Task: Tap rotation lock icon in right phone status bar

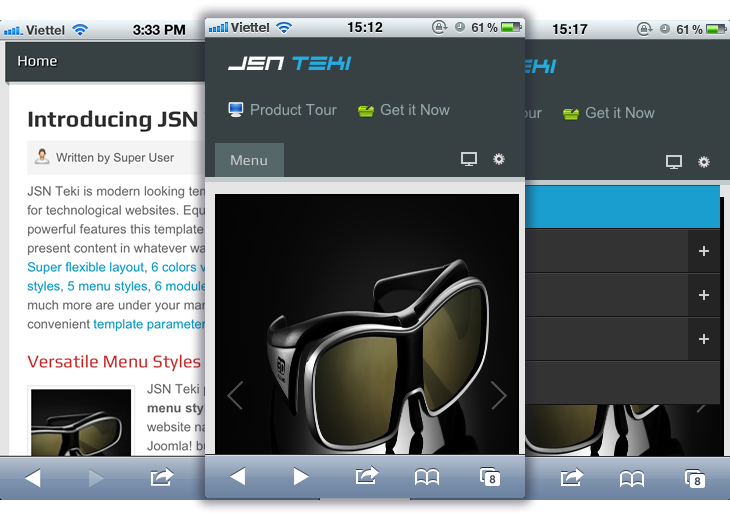Action: pos(644,29)
